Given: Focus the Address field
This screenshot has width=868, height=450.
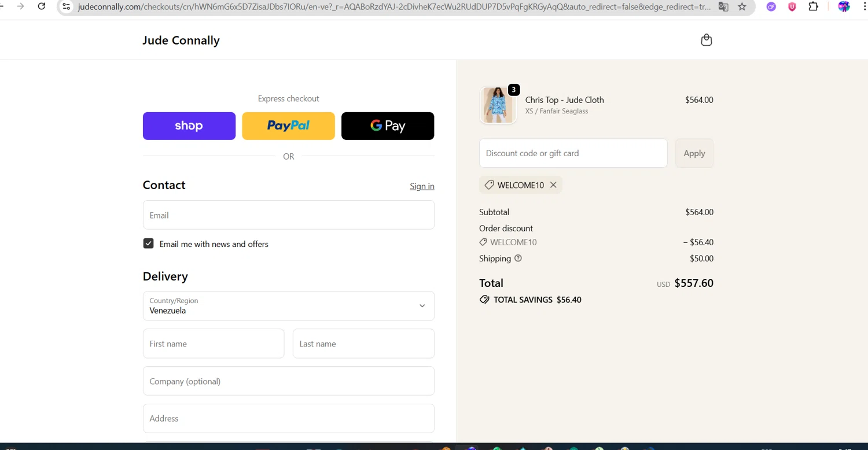Looking at the screenshot, I should point(289,418).
